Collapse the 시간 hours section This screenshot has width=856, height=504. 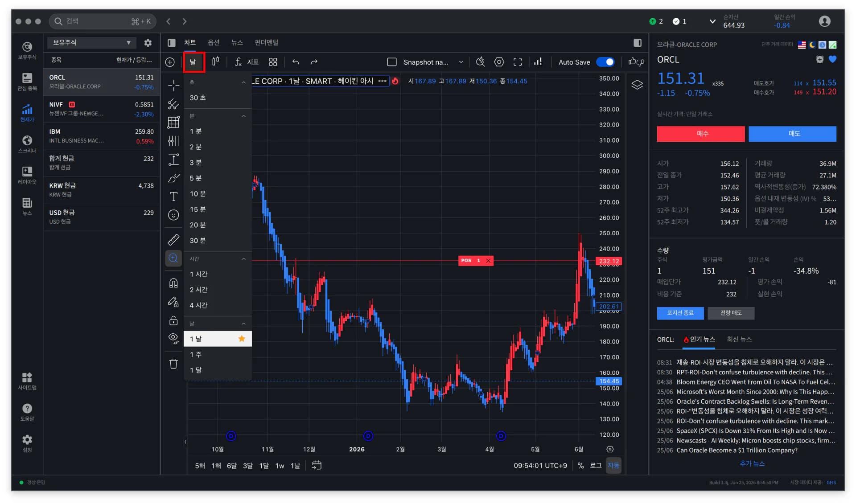(x=243, y=259)
